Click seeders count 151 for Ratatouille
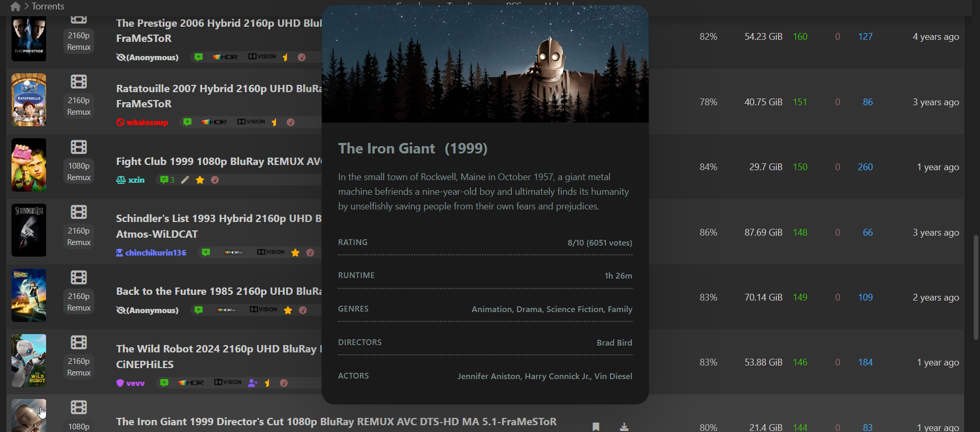This screenshot has height=432, width=980. (x=800, y=102)
